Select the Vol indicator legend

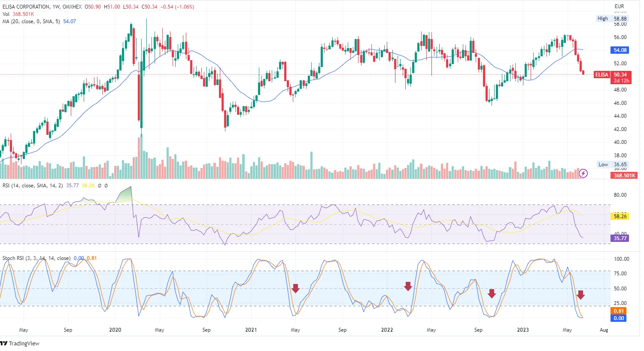point(6,14)
